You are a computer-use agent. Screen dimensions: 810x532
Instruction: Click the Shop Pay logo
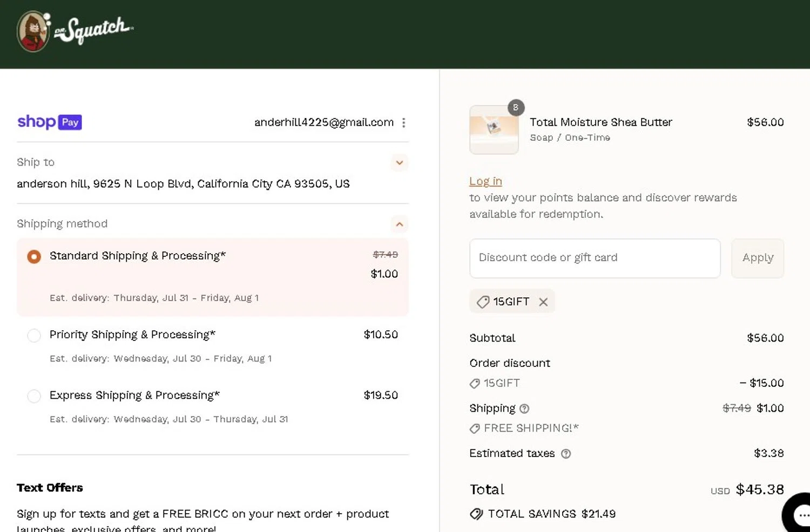(49, 122)
